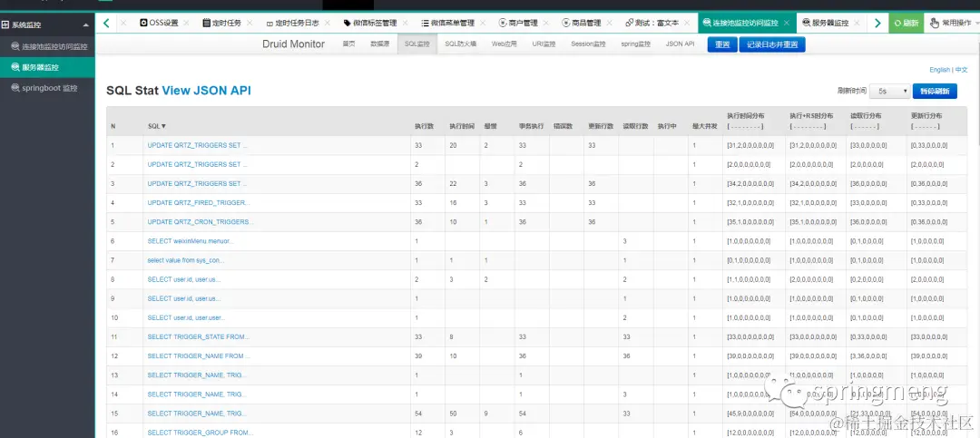Screen dimensions: 980x438
Task: Close the 定时任务 tab
Action: pyautogui.click(x=250, y=23)
